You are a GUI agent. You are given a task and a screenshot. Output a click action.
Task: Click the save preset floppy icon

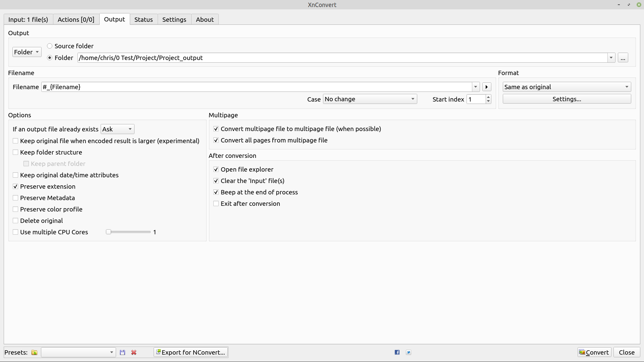[x=122, y=352]
